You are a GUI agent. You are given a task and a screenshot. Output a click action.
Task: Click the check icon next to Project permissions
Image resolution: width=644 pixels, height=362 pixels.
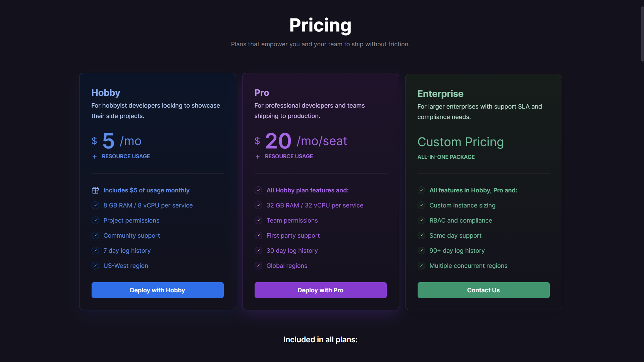coord(95,220)
